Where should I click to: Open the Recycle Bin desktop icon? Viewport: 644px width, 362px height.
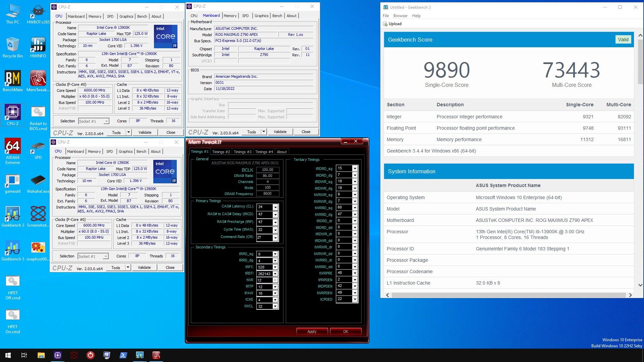[x=12, y=48]
